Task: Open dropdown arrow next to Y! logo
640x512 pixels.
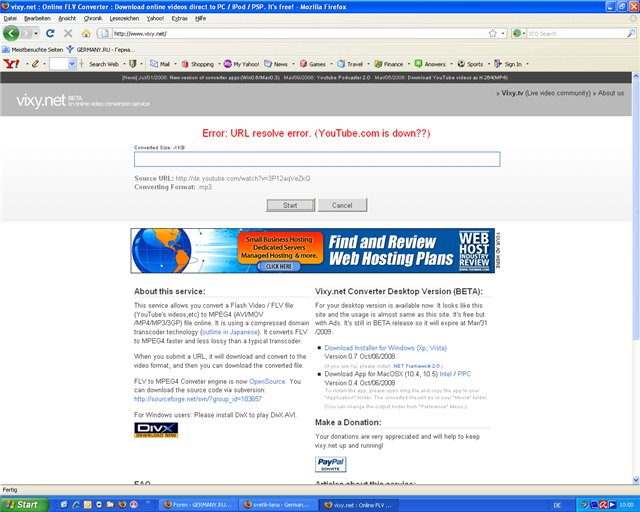Action: (x=27, y=64)
